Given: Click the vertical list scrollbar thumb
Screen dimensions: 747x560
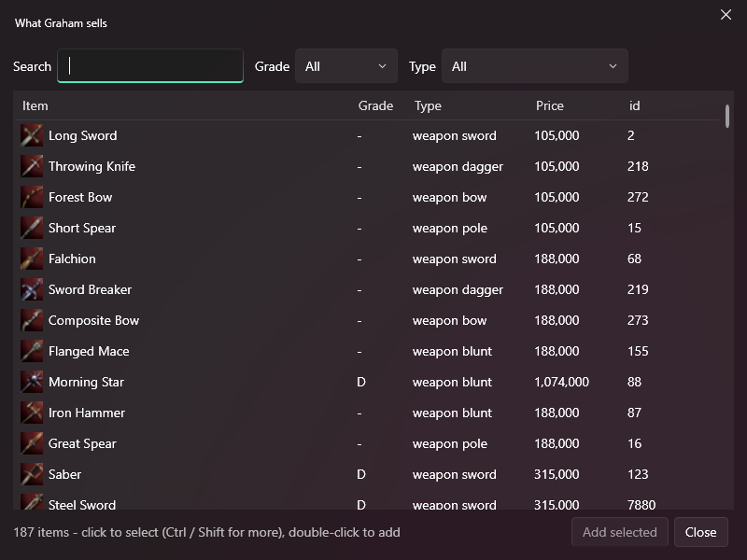Looking at the screenshot, I should point(727,116).
